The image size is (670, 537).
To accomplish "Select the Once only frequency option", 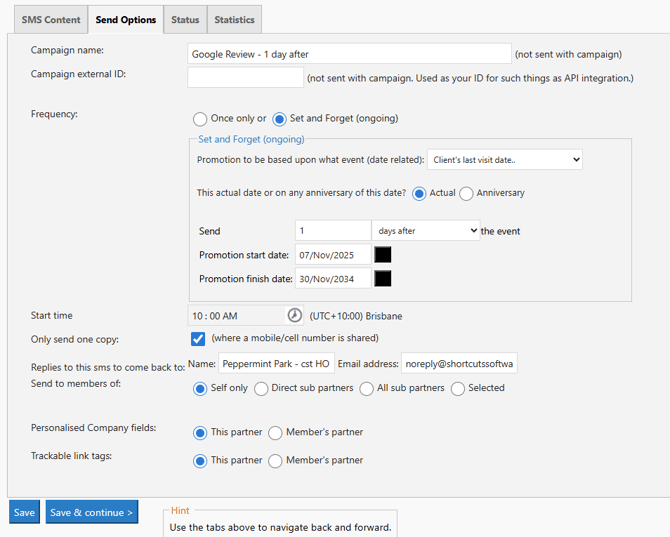I will tap(201, 119).
